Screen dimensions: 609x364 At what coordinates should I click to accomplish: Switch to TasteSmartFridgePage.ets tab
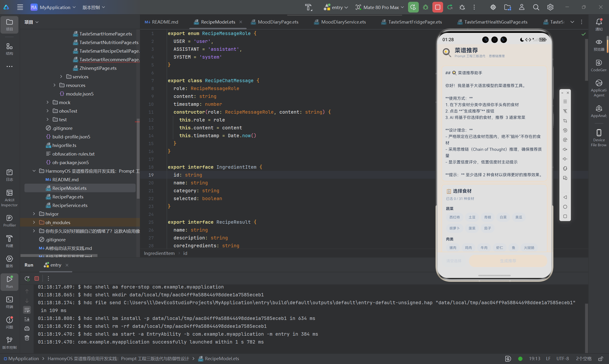(x=412, y=22)
